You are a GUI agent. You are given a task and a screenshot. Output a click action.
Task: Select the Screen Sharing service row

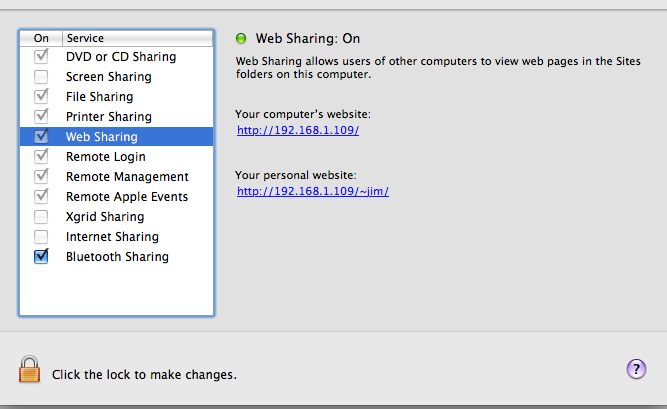pyautogui.click(x=116, y=77)
